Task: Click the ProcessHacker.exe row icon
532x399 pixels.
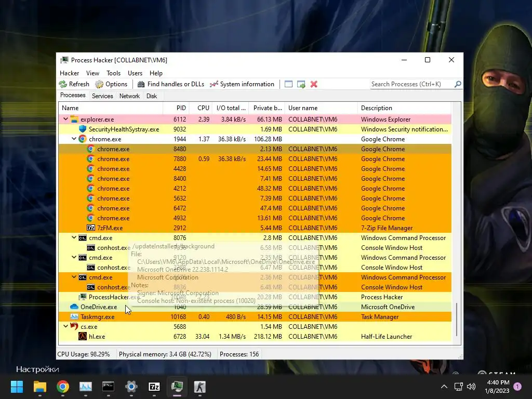Action: tap(83, 297)
